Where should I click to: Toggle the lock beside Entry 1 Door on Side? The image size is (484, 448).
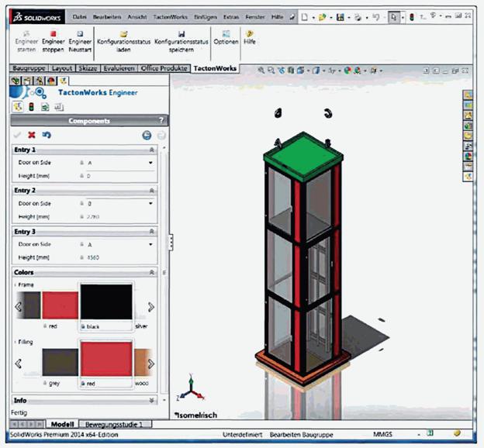click(x=81, y=163)
